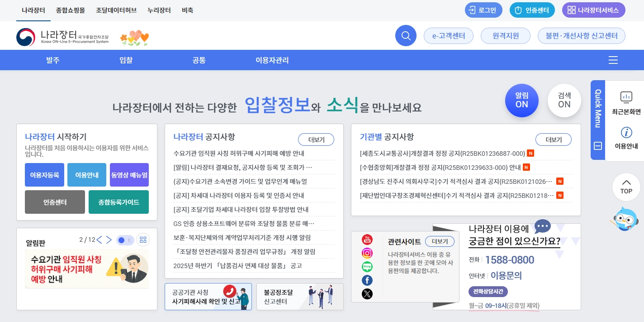This screenshot has width=644, height=322.
Task: Collapse Quick Menu with the minus icon
Action: point(598,146)
